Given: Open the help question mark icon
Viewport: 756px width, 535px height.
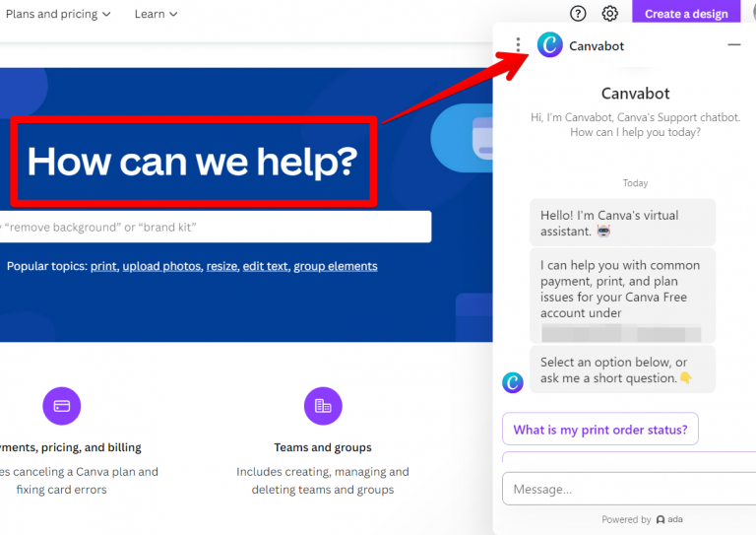Looking at the screenshot, I should coord(578,14).
